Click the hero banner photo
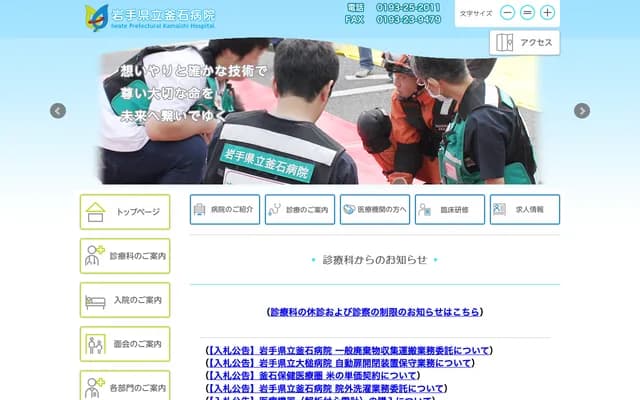640x400 pixels. tap(320, 111)
